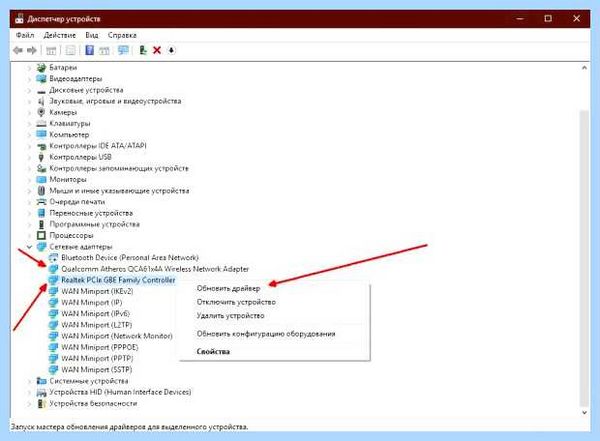Select the Контроллеры USB plug icon
Screen dimensions: 600x441
[x=41, y=157]
